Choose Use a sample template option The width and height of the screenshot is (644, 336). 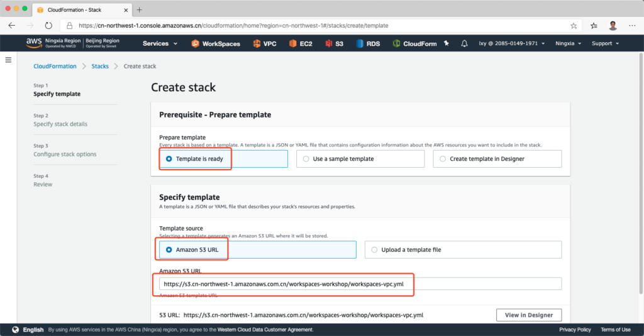coord(306,159)
